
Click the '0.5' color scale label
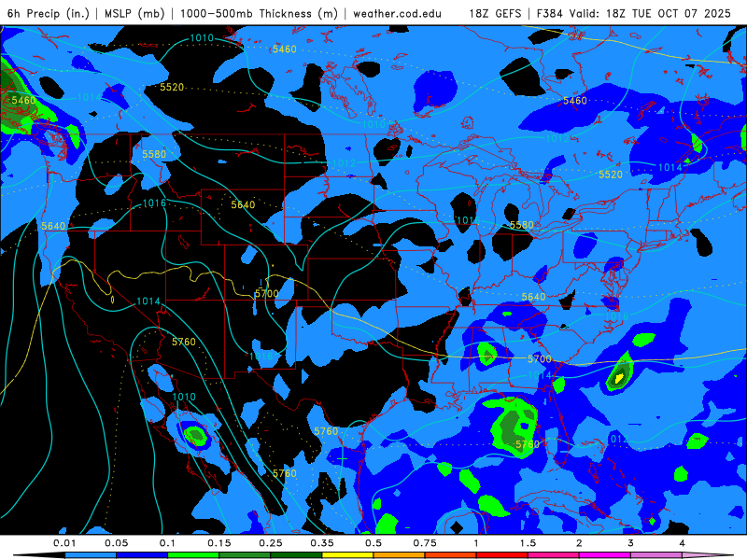point(373,543)
